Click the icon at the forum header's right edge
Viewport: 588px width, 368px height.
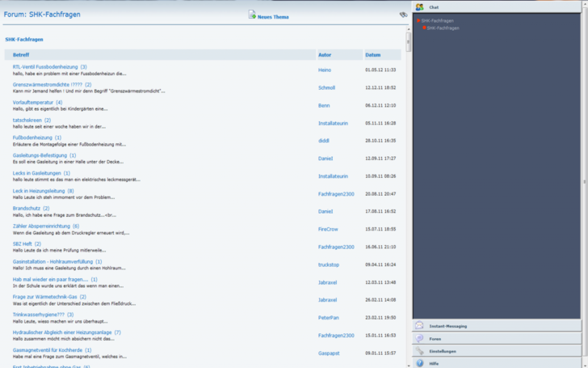coord(403,15)
